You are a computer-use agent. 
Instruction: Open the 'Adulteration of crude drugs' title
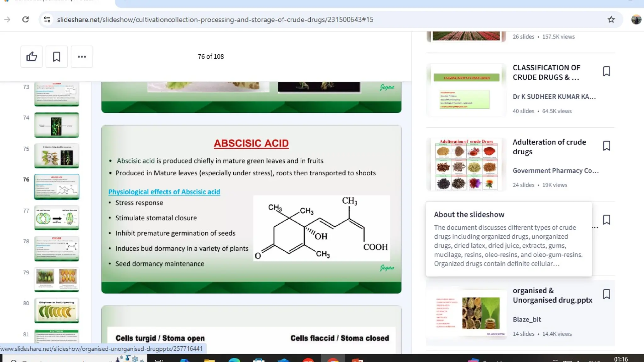tap(549, 147)
